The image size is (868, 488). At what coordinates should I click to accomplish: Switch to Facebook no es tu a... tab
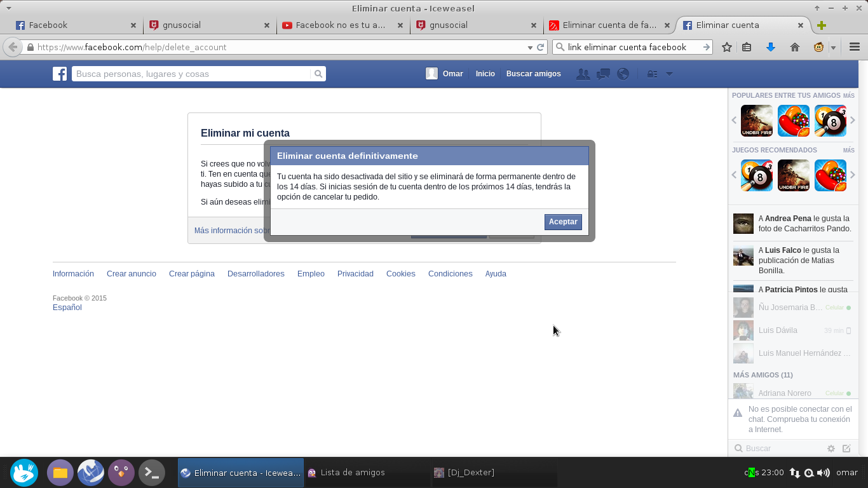(x=342, y=25)
